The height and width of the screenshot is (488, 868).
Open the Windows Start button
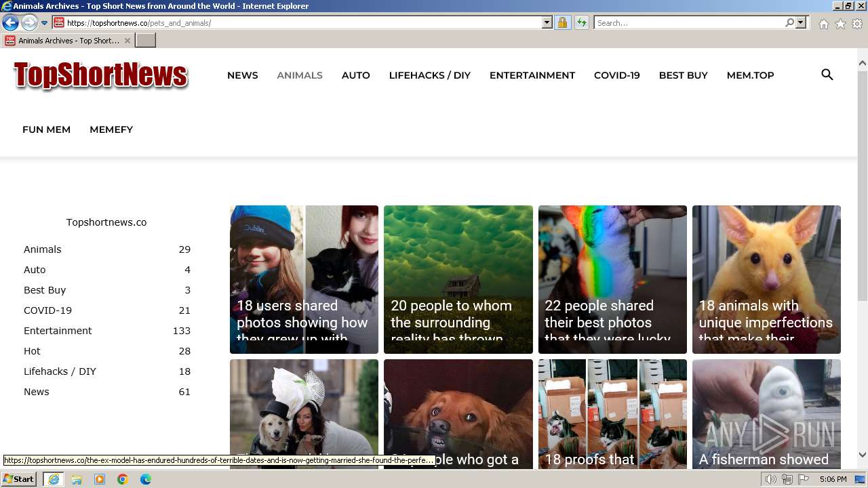(x=19, y=479)
